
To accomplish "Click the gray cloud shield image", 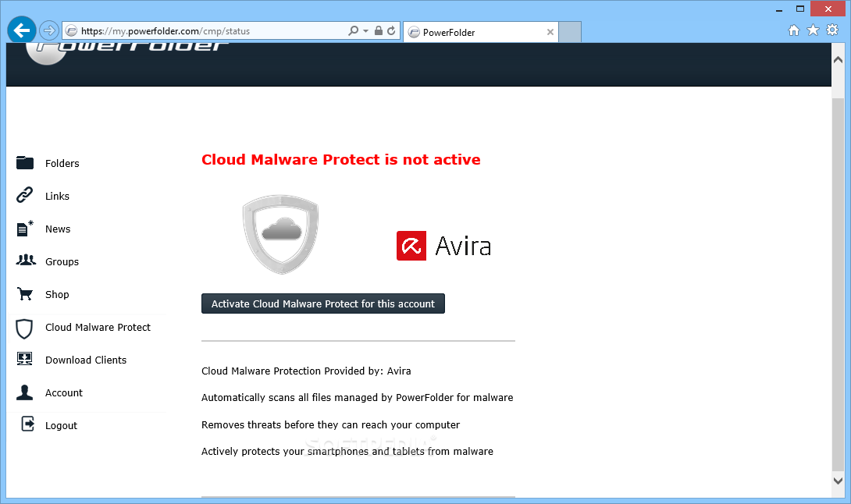I will 280,234.
